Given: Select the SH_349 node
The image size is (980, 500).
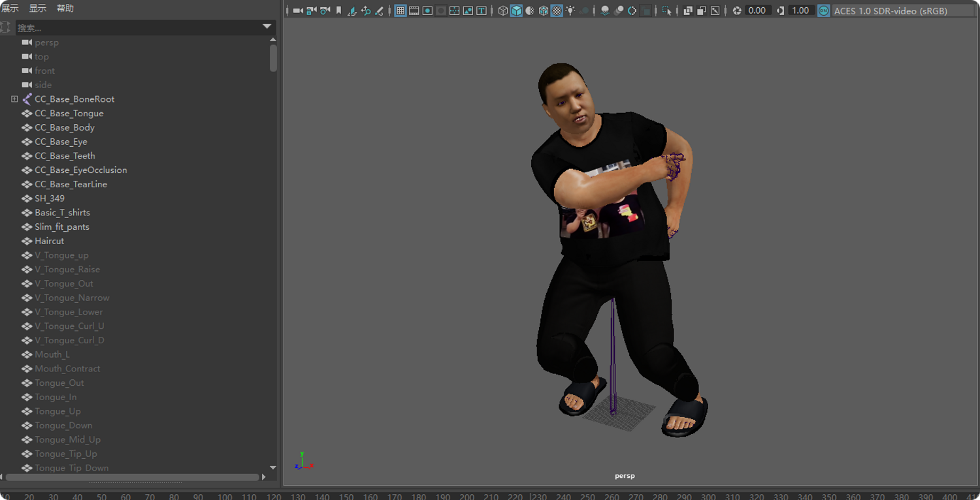Looking at the screenshot, I should (50, 198).
